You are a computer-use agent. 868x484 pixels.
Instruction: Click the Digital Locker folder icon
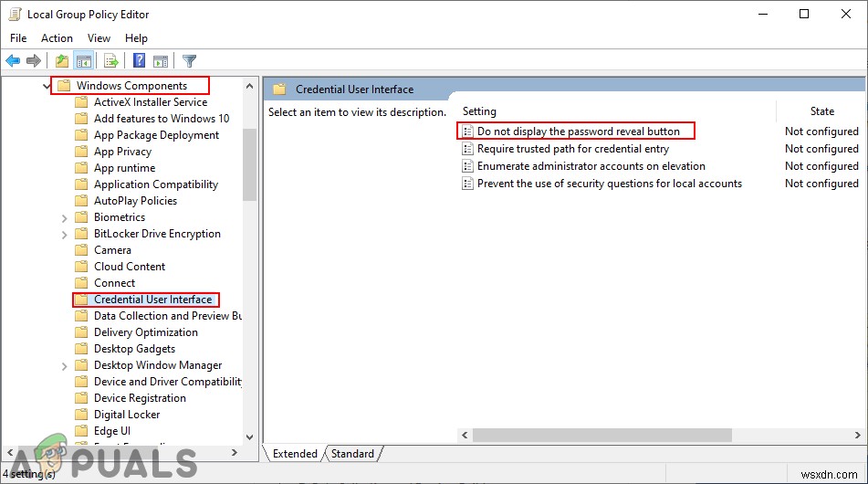pyautogui.click(x=81, y=415)
